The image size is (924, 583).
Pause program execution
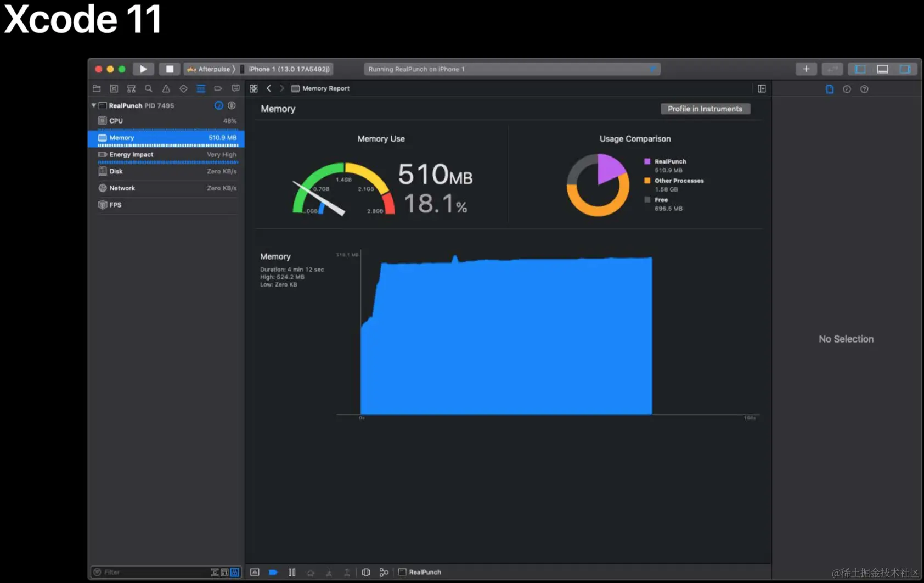[x=292, y=572]
